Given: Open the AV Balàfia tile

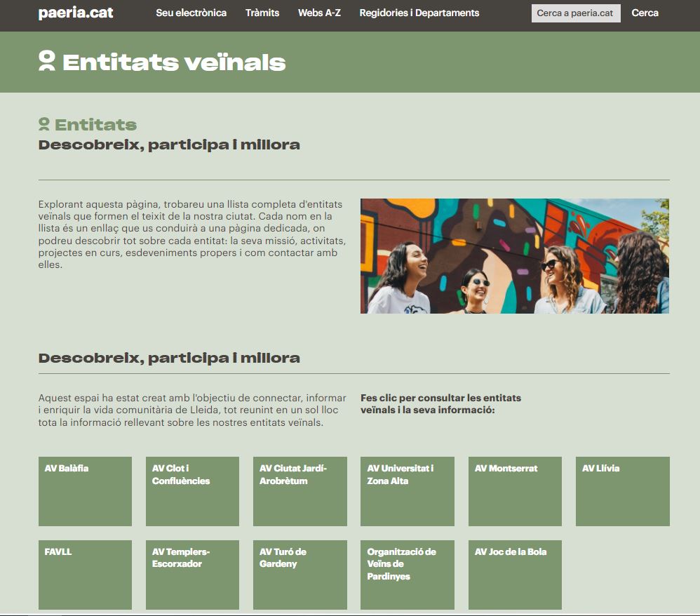Looking at the screenshot, I should 85,491.
